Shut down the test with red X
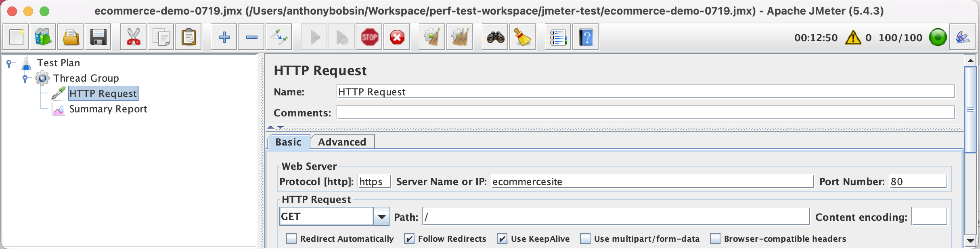980x249 pixels. point(397,37)
